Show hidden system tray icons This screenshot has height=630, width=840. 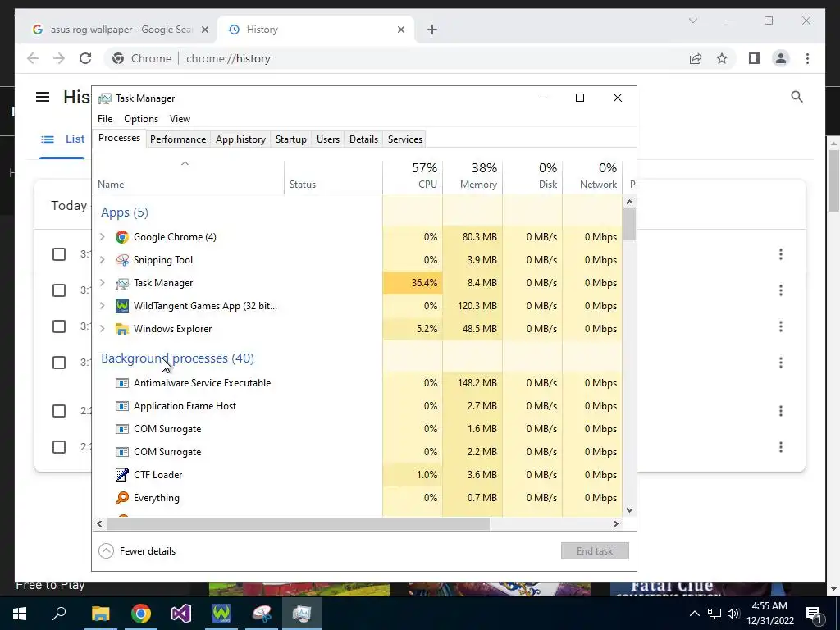click(x=694, y=614)
